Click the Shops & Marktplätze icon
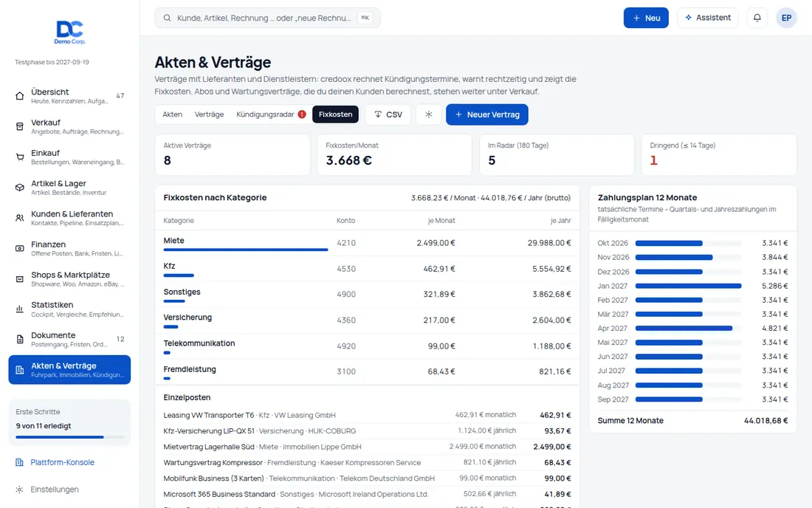This screenshot has width=812, height=508. tap(20, 279)
